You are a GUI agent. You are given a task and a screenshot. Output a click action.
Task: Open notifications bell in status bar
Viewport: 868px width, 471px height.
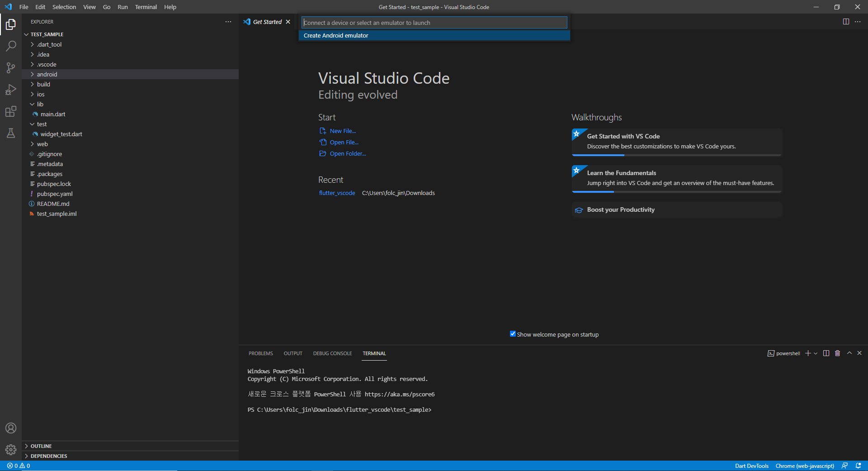858,466
